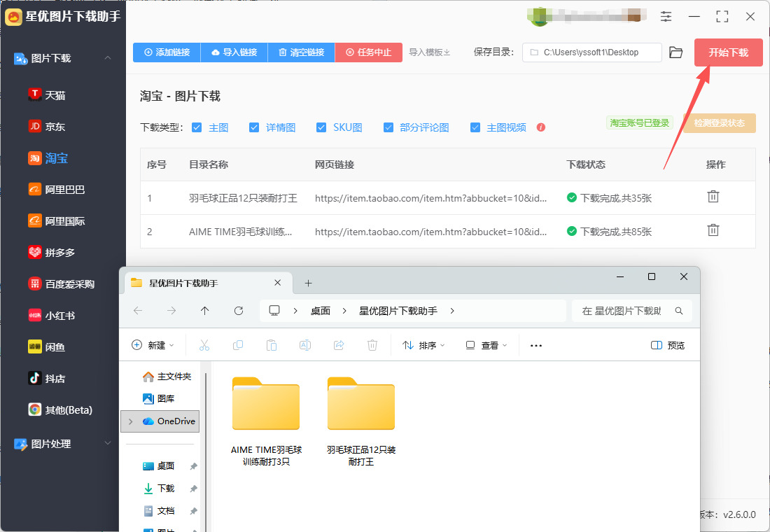Select the Xiaohongshu (小红书) icon
Screen dimensions: 770x532
click(35, 315)
